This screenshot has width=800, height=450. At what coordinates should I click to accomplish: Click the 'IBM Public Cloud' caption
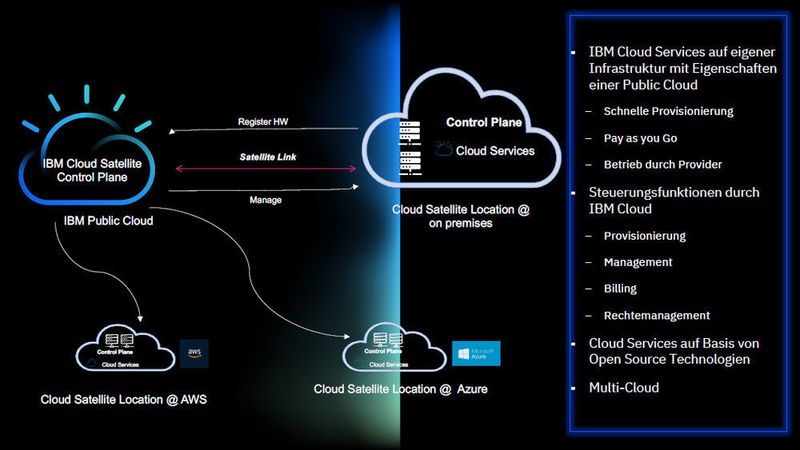point(108,221)
